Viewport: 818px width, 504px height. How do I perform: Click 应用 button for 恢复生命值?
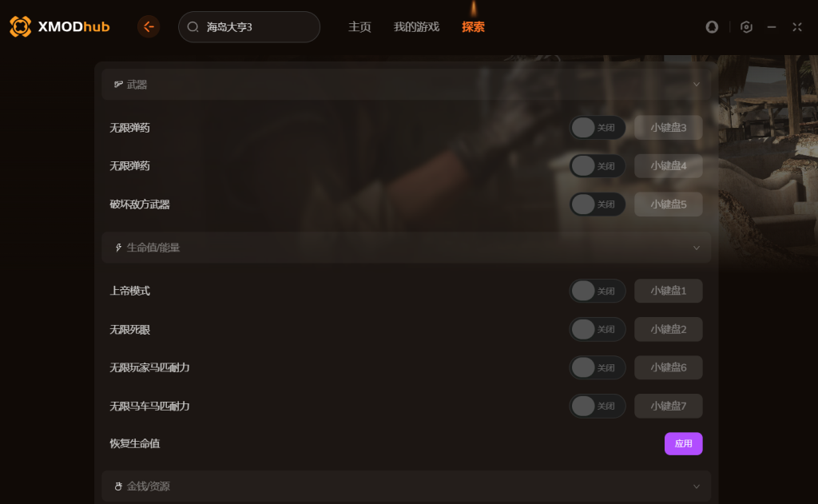pos(684,443)
